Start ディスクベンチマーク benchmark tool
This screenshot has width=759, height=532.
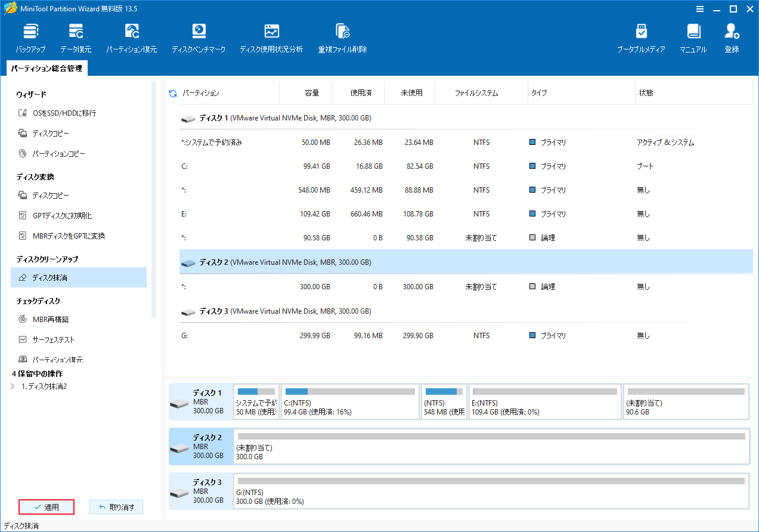click(199, 38)
